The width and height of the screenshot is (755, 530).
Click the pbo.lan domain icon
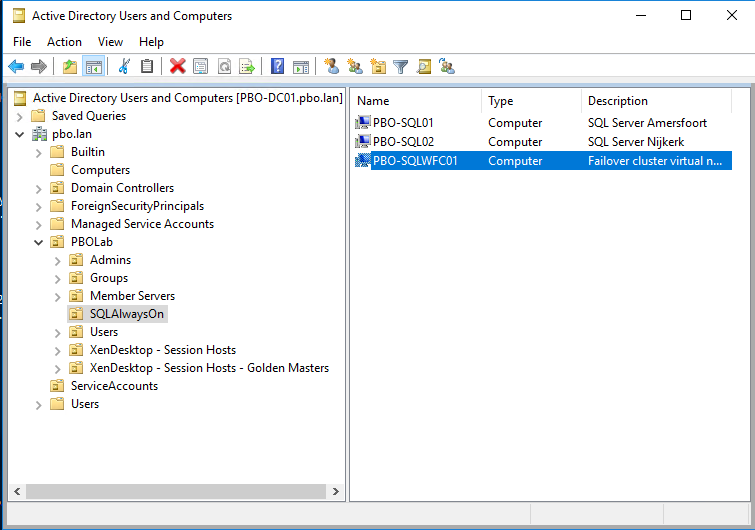point(39,134)
